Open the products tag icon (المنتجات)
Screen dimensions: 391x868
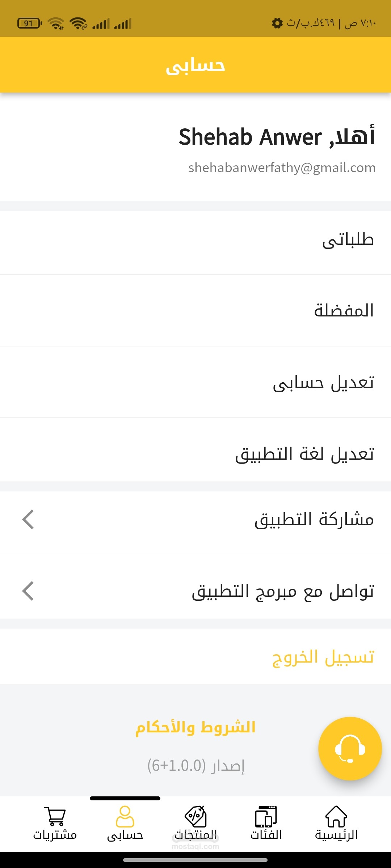point(195,816)
